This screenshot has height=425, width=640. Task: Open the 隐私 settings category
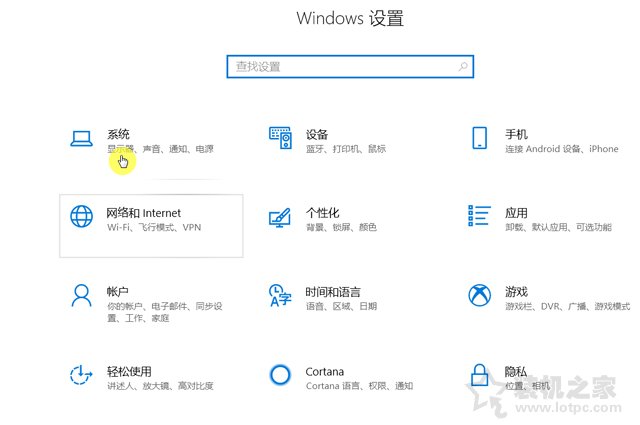[516, 371]
